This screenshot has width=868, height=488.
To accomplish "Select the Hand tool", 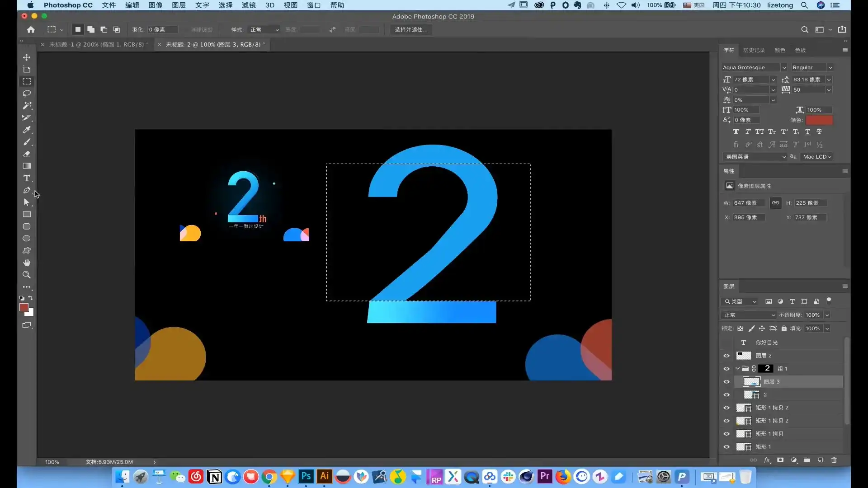I will tap(27, 263).
